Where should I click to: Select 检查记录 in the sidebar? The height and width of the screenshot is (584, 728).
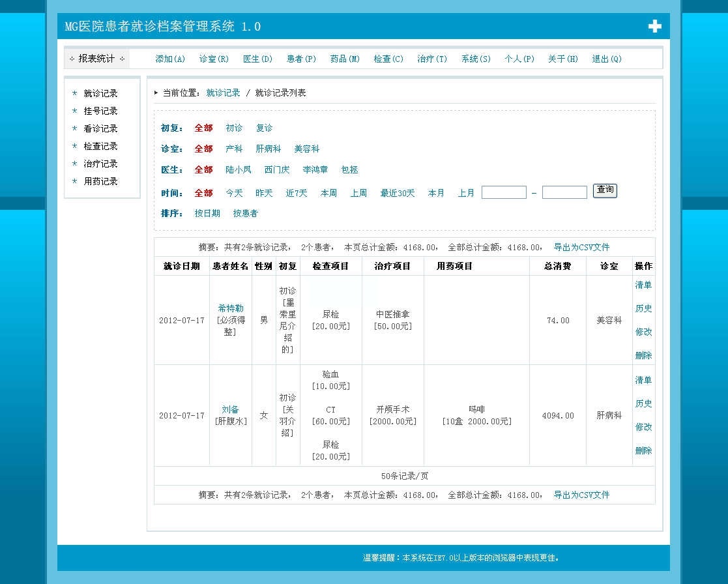pos(100,146)
